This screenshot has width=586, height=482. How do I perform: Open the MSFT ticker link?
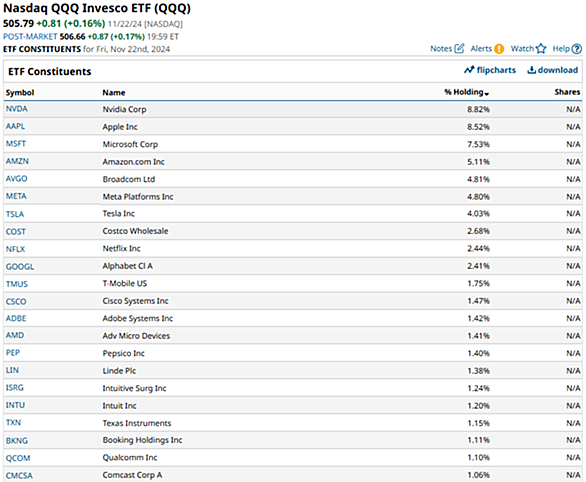click(x=16, y=143)
